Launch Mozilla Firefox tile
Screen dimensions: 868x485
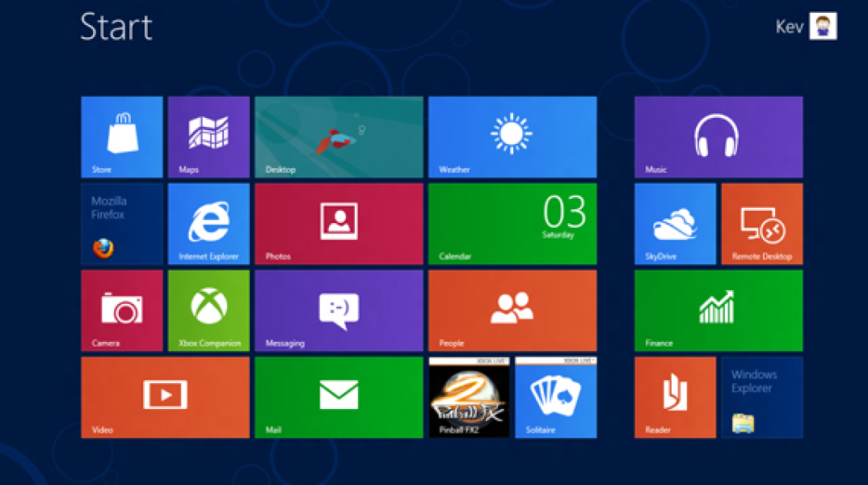(122, 224)
